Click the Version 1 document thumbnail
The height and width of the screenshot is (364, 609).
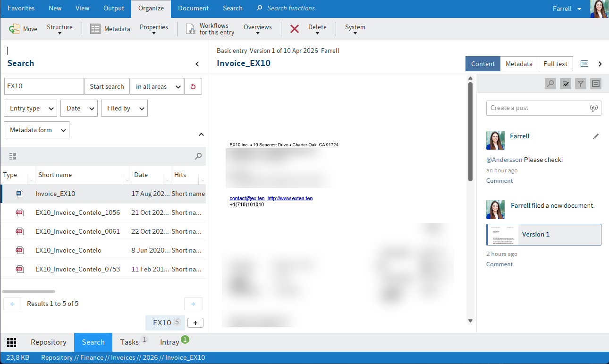click(x=502, y=235)
